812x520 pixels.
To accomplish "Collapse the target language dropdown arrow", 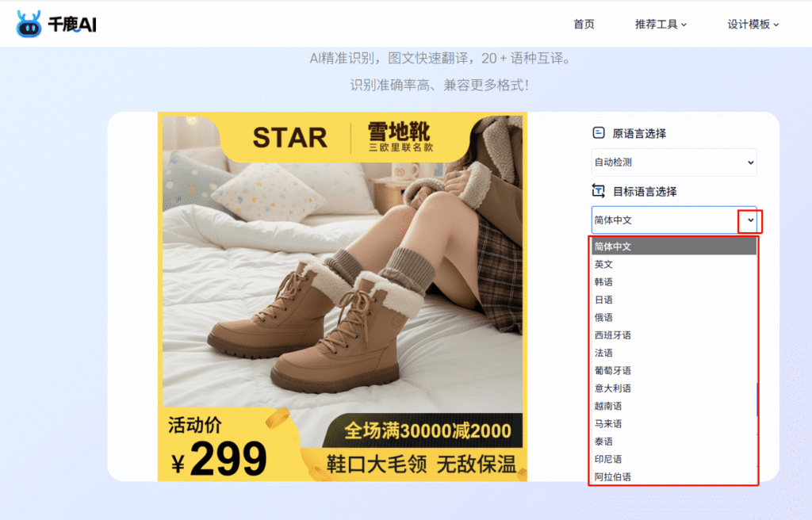I will [x=750, y=220].
